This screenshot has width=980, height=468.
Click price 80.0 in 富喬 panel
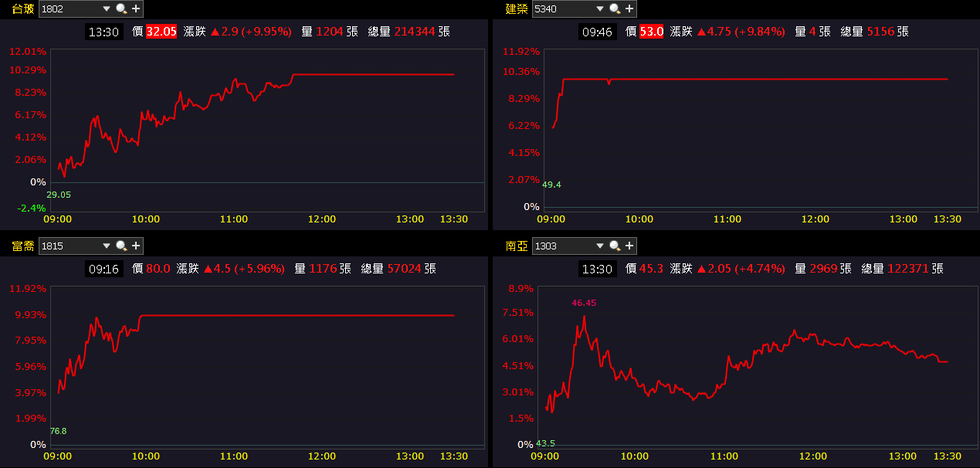pyautogui.click(x=158, y=269)
